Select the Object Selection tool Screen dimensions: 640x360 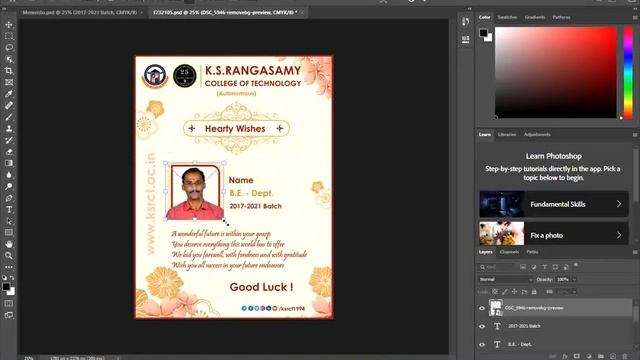click(9, 59)
